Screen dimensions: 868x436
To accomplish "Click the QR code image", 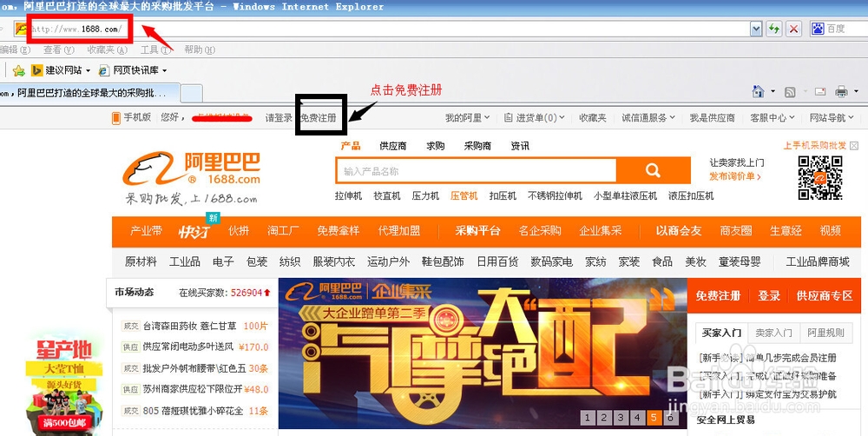I will [820, 177].
